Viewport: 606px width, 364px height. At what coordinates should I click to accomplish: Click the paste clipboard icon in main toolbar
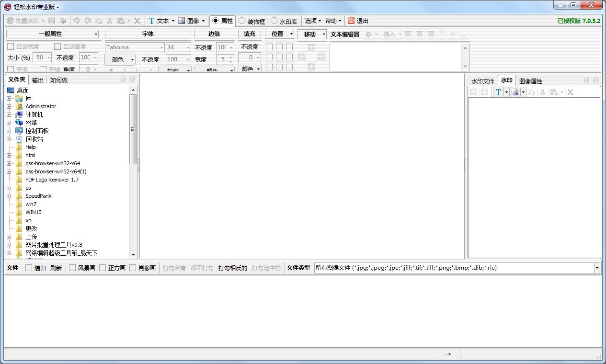(x=121, y=21)
